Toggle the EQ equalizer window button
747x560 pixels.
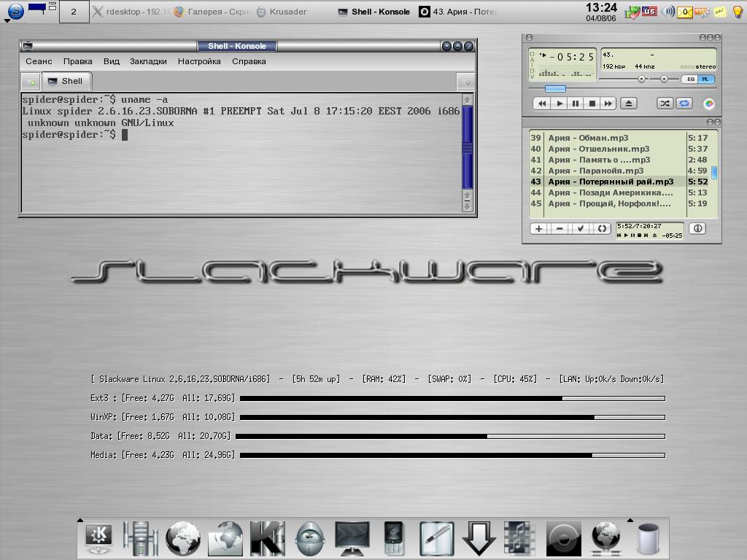(x=690, y=79)
